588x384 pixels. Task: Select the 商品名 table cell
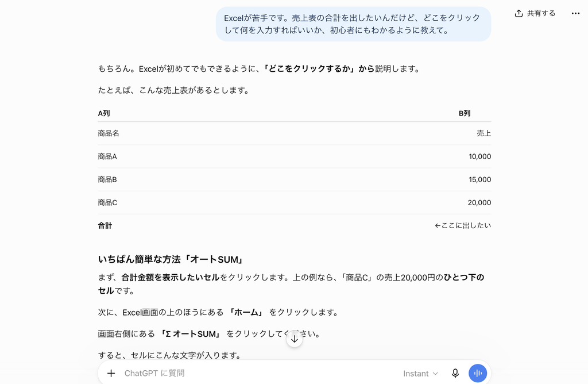109,133
